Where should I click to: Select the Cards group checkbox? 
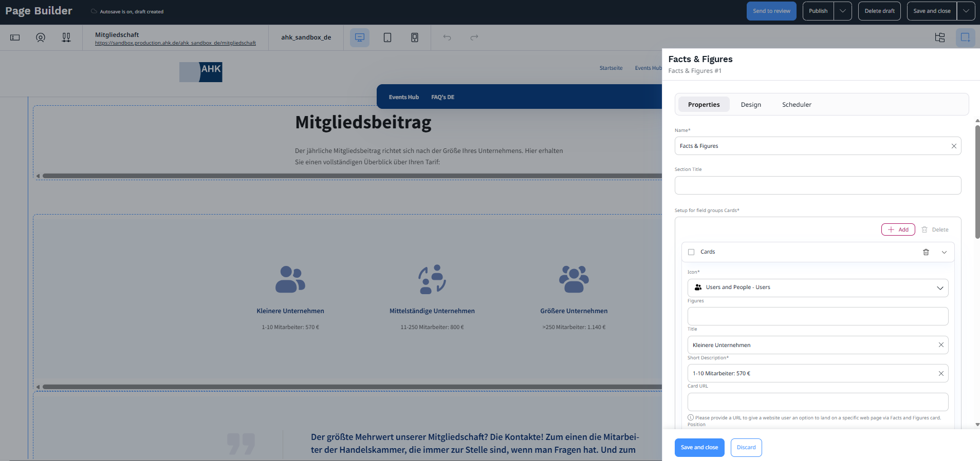tap(691, 252)
